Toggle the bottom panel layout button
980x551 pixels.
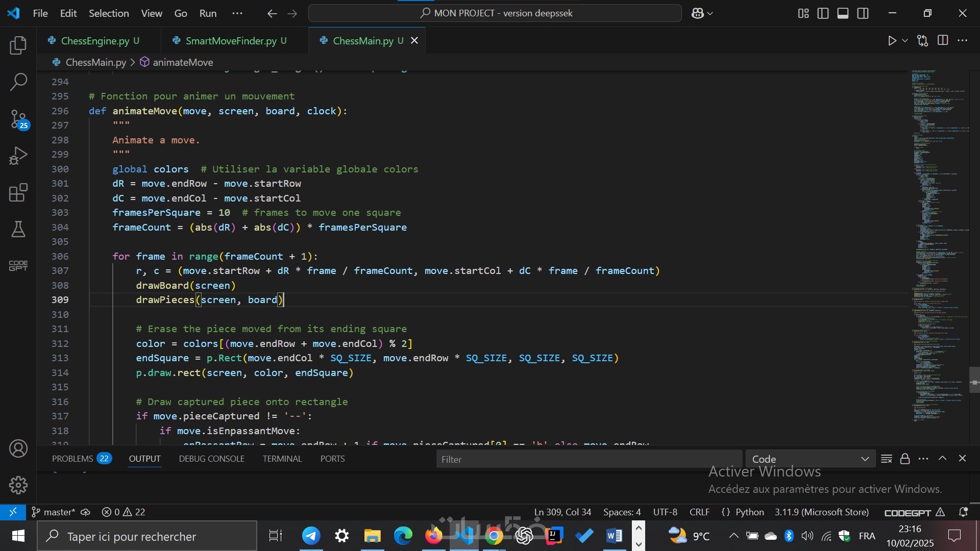pyautogui.click(x=843, y=13)
